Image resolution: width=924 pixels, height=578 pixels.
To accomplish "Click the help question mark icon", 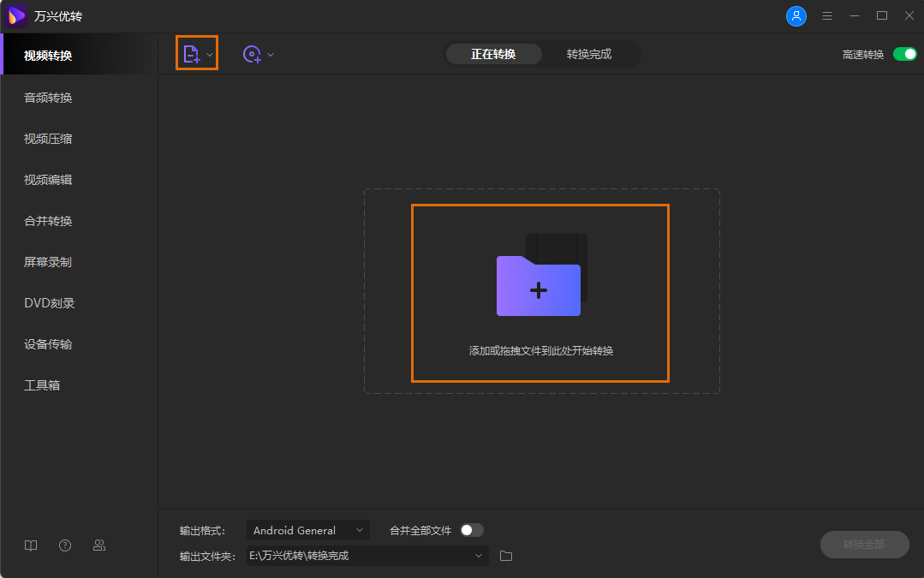I will coord(65,545).
